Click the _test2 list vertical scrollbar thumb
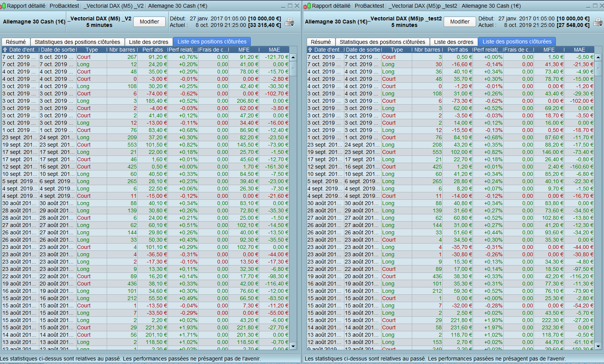This screenshot has height=364, width=604. (x=598, y=68)
